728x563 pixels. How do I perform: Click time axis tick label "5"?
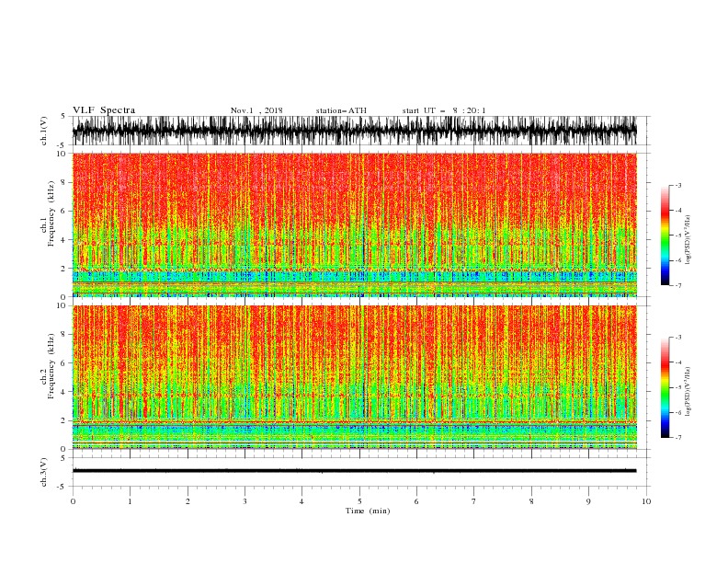[359, 501]
